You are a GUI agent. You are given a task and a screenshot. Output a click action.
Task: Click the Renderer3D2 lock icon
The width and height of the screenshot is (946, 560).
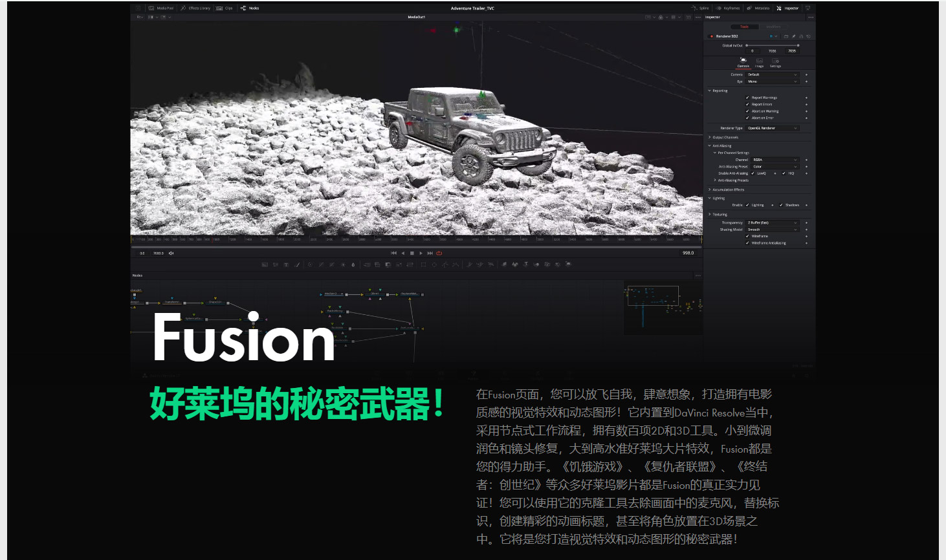point(801,36)
